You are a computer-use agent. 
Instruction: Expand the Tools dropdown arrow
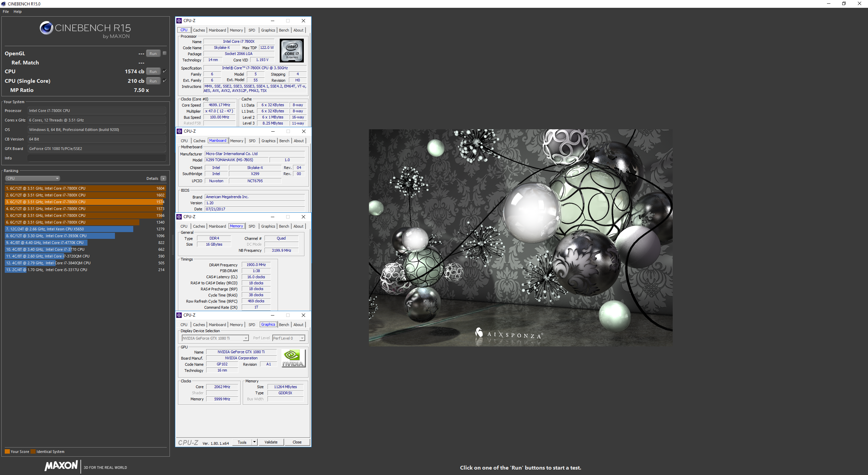click(255, 442)
